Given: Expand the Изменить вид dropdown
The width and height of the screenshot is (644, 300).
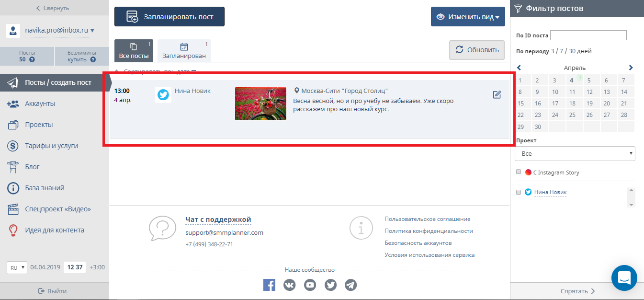Looking at the screenshot, I should tap(468, 17).
